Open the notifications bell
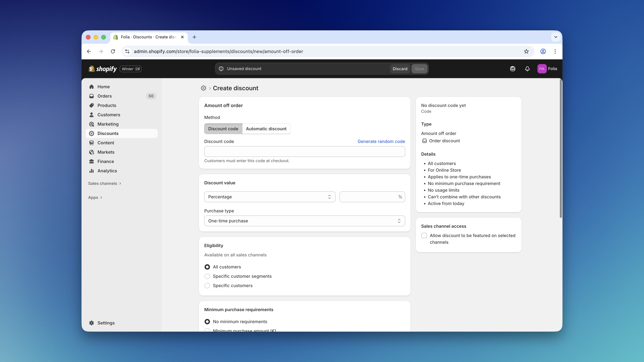644x362 pixels. (527, 69)
